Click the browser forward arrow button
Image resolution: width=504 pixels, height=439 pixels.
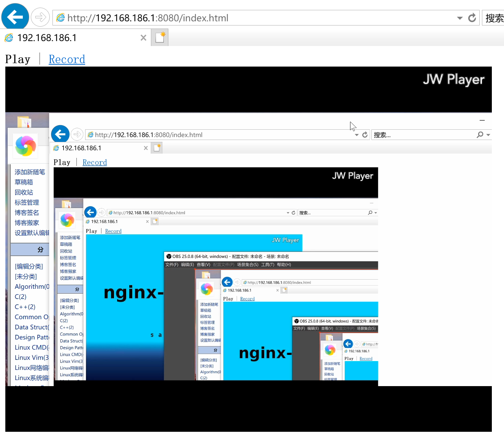40,17
